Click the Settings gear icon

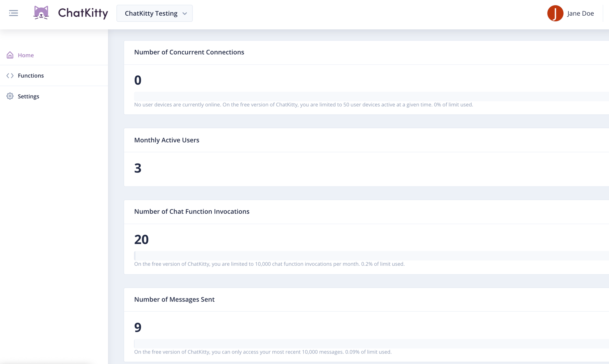coord(10,96)
